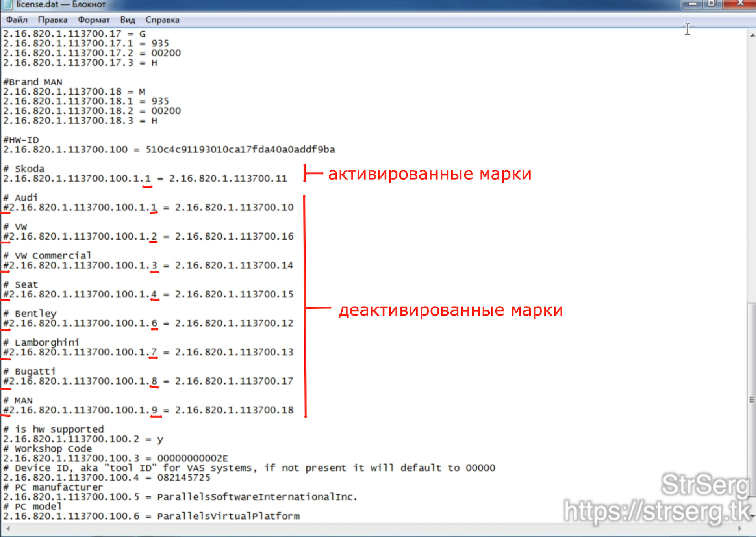Click the line '113700.17.1 = 935'

click(86, 43)
